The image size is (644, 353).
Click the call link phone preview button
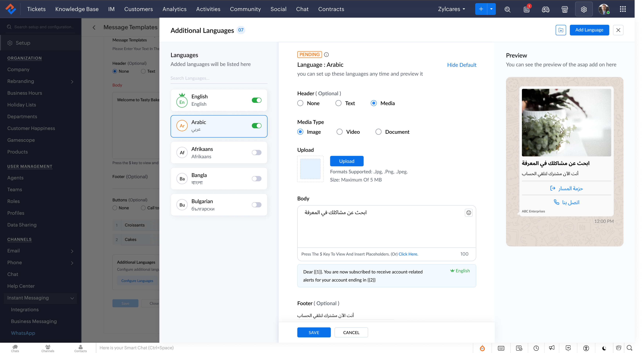click(566, 202)
